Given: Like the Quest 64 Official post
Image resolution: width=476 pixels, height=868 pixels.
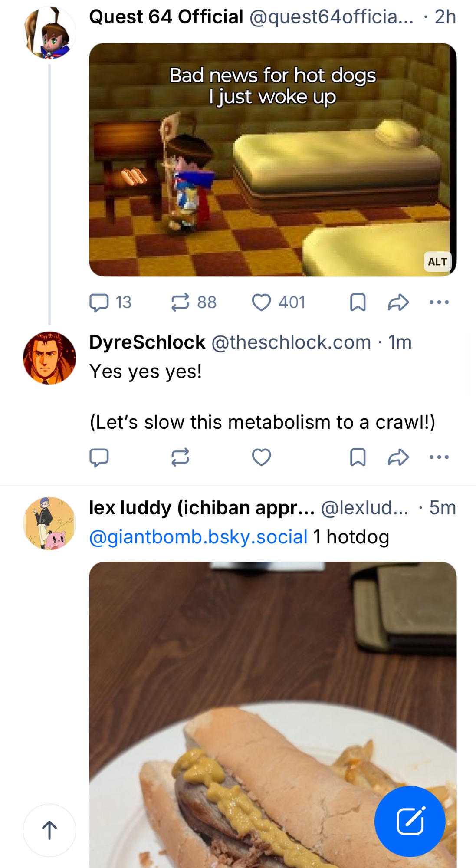Looking at the screenshot, I should tap(262, 302).
